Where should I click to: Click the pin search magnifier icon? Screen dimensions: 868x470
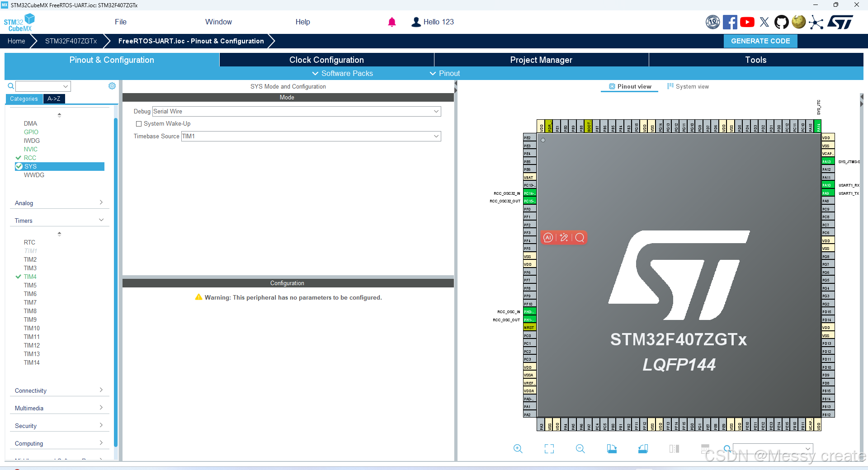(727, 448)
